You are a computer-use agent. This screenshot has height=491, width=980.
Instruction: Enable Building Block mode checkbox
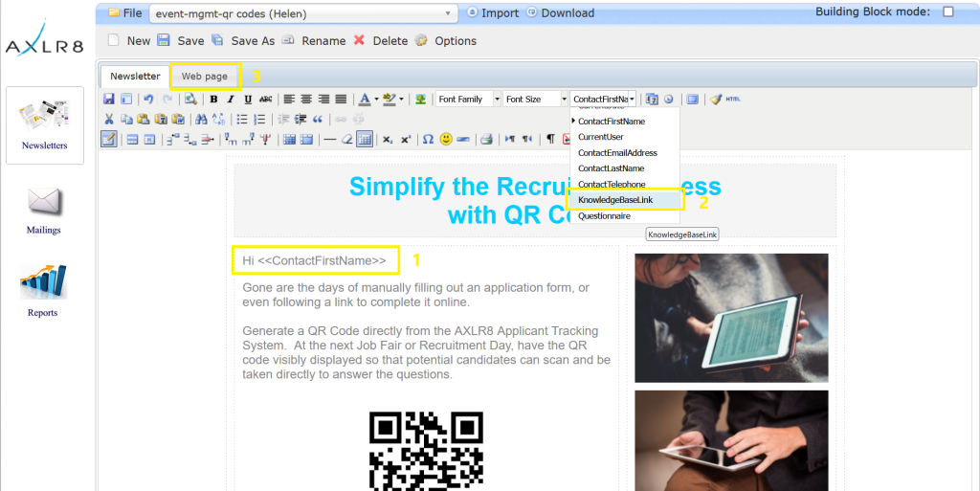tap(948, 11)
